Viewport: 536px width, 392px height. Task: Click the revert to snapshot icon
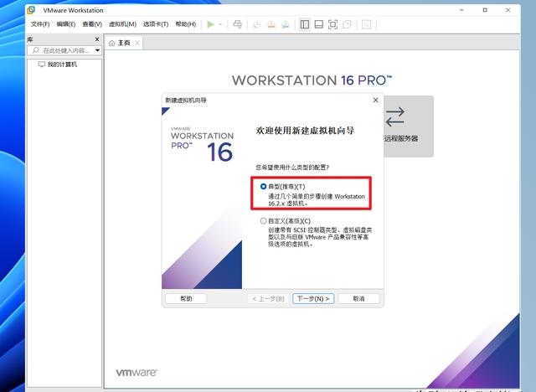(x=271, y=24)
